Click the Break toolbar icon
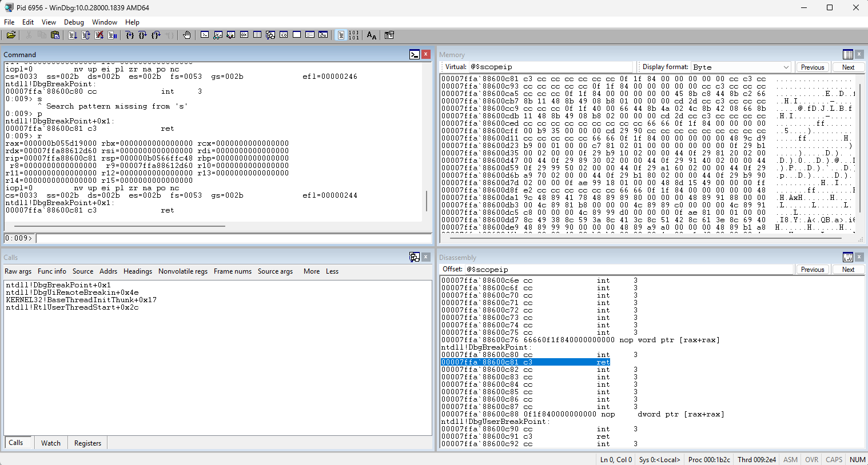 click(112, 35)
